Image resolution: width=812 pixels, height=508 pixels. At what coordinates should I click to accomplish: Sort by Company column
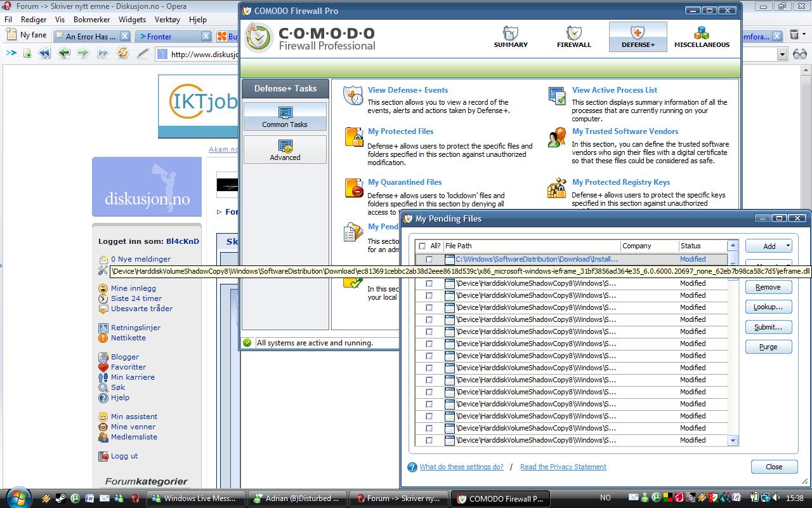click(649, 246)
